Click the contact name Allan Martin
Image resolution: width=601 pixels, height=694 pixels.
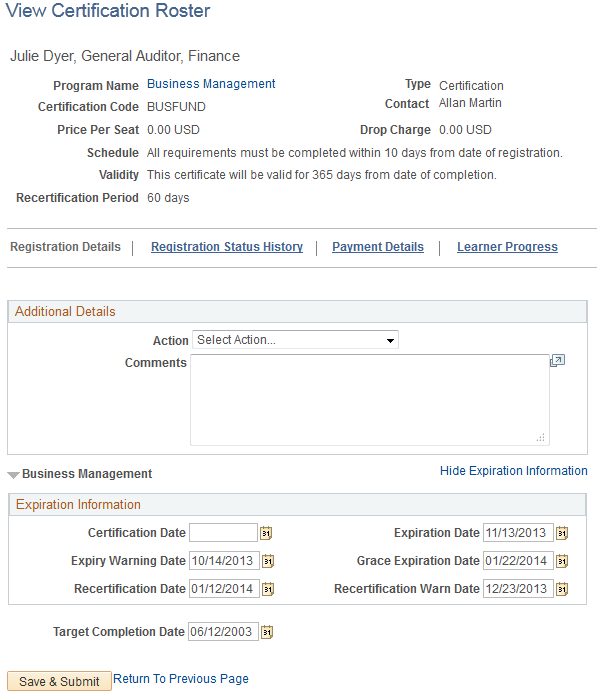click(470, 103)
